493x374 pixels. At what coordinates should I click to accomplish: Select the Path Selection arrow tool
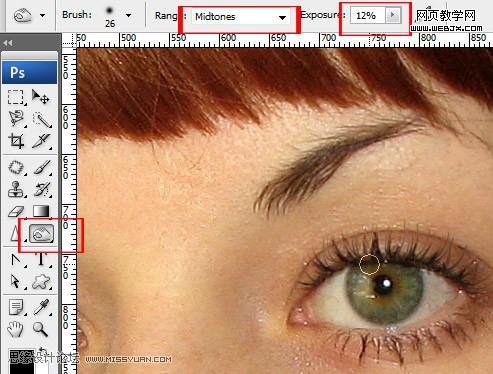(x=15, y=281)
